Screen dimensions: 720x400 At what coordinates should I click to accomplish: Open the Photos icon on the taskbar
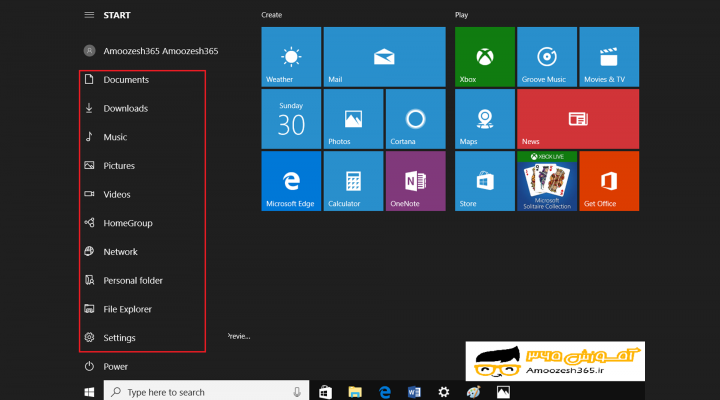coord(503,392)
